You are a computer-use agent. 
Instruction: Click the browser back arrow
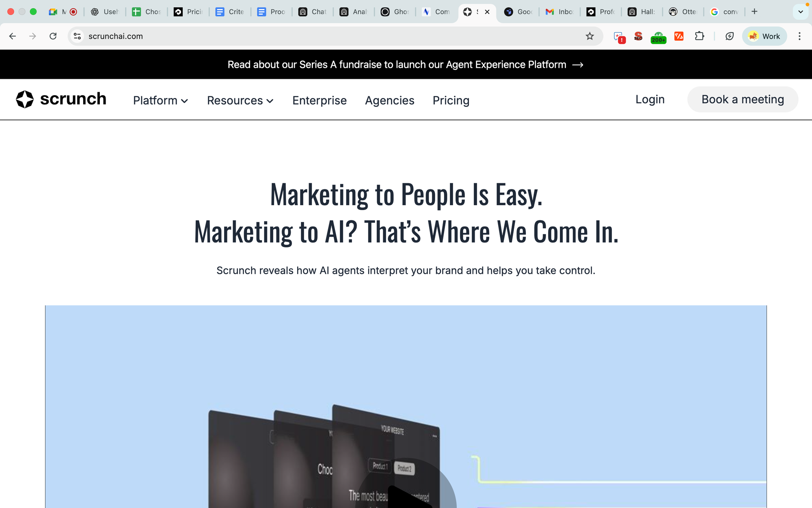point(13,36)
